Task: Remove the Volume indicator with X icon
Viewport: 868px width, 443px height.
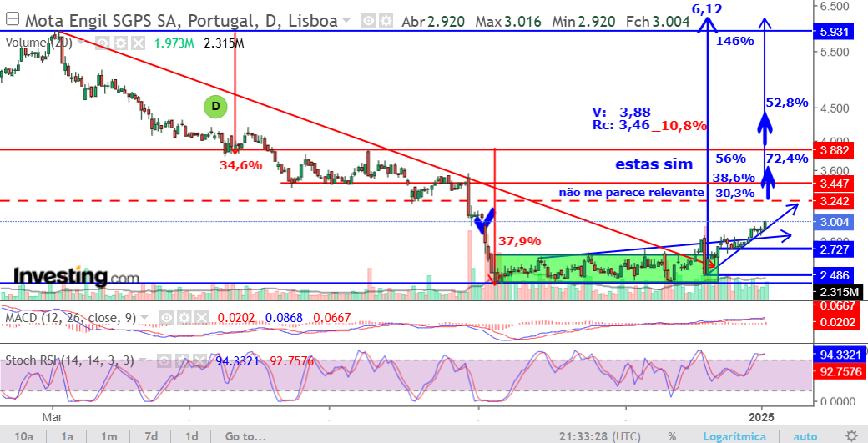Action: [138, 43]
